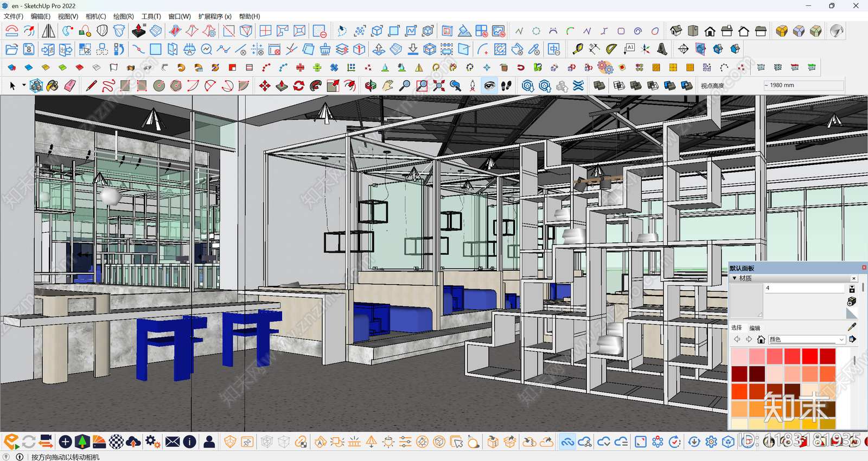Select the Follow Me tool
Viewport: 868px width, 461px height.
click(x=316, y=86)
